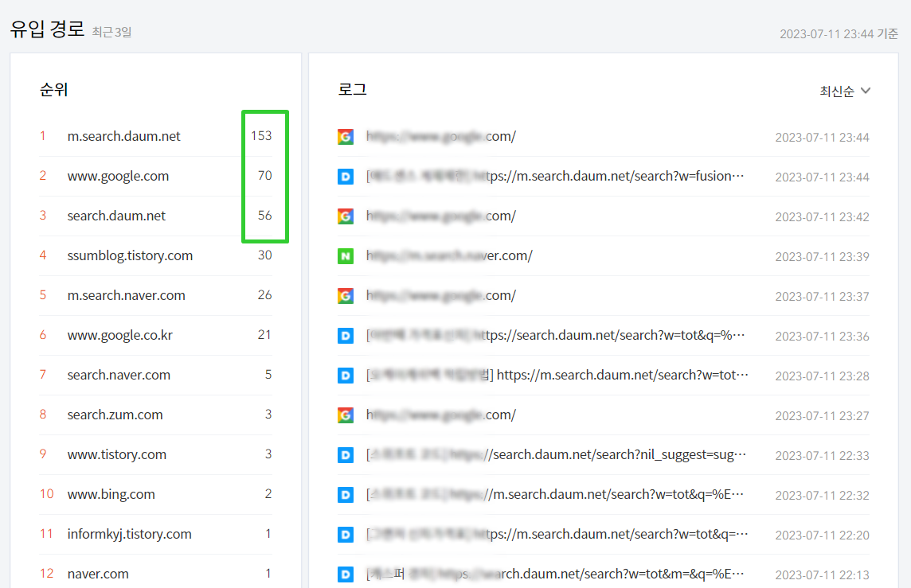Open search.daum.net ranking entry

(x=116, y=216)
